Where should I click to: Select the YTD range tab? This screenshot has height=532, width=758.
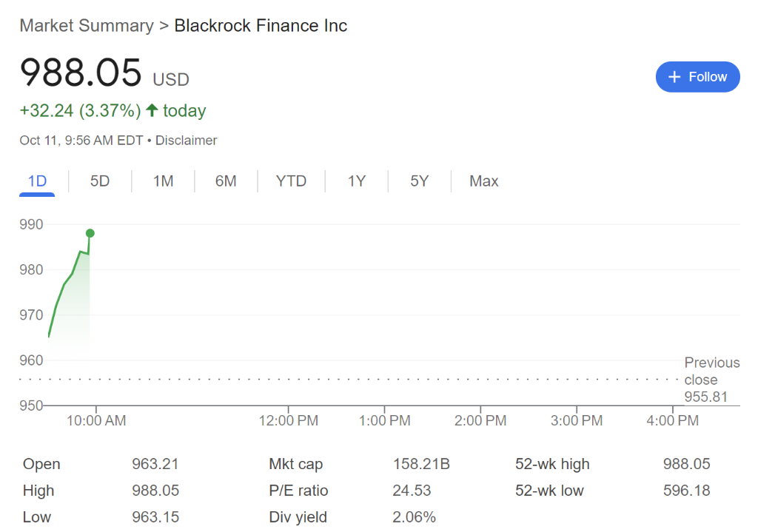pyautogui.click(x=291, y=181)
